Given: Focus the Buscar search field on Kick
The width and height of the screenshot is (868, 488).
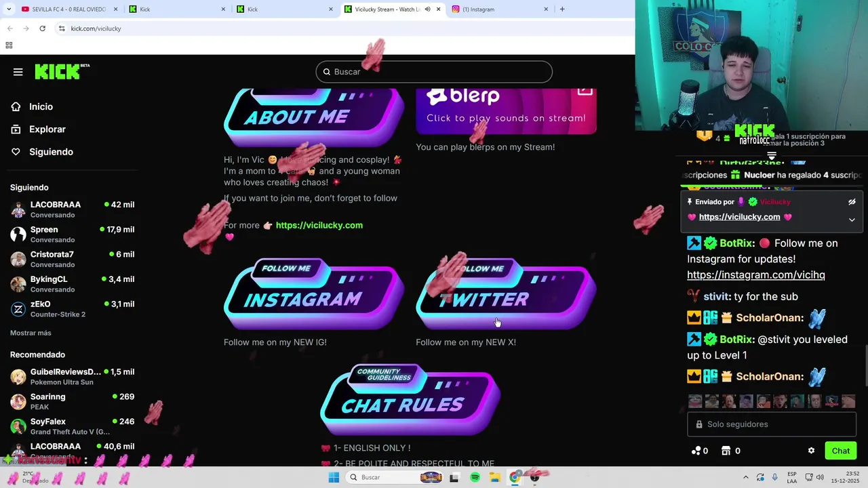Looking at the screenshot, I should pos(434,72).
